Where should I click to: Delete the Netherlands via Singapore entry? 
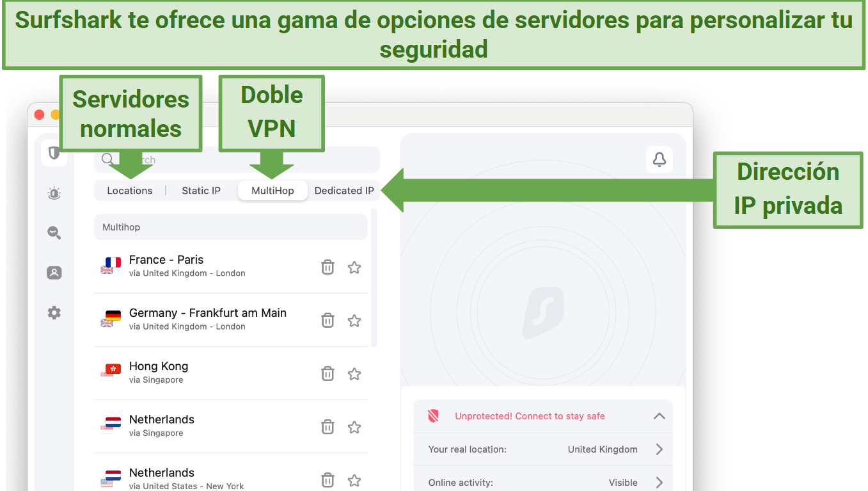tap(327, 426)
